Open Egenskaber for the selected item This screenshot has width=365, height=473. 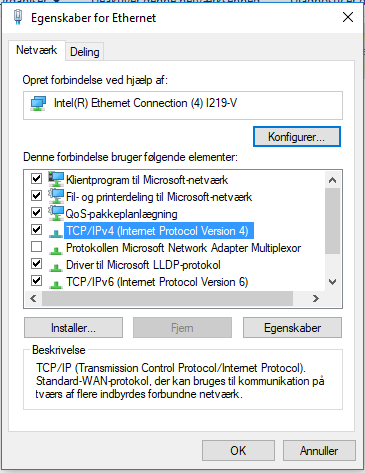coord(292,328)
